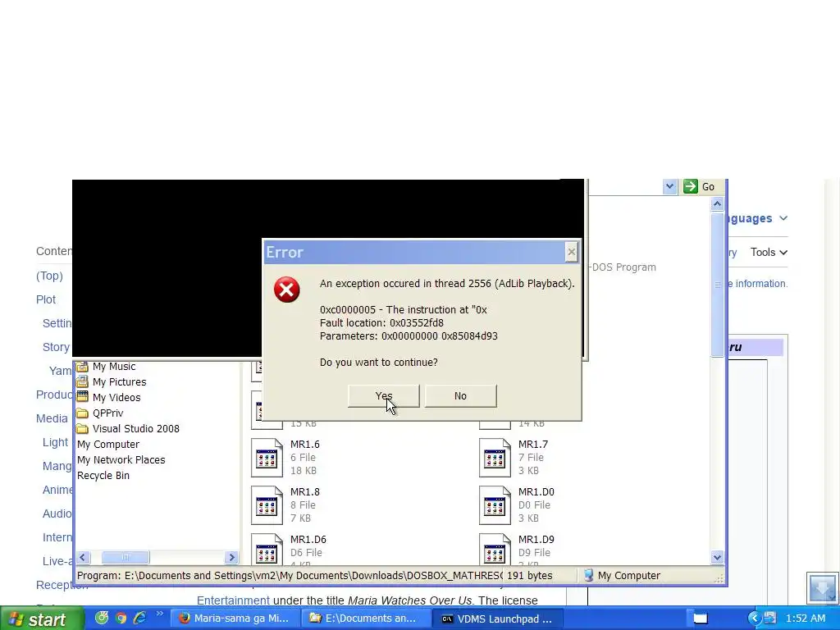The width and height of the screenshot is (840, 630).
Task: Expand the quick launch overflow chevron
Action: click(159, 614)
